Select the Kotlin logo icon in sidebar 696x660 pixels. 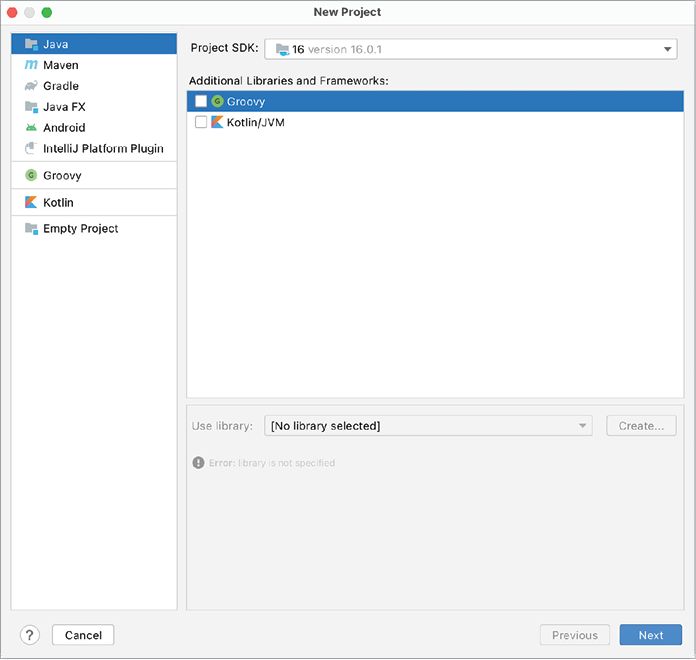31,202
